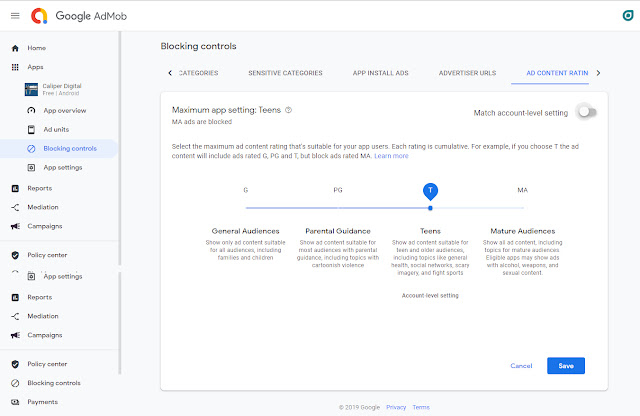Open the account avatar in header

pyautogui.click(x=628, y=16)
